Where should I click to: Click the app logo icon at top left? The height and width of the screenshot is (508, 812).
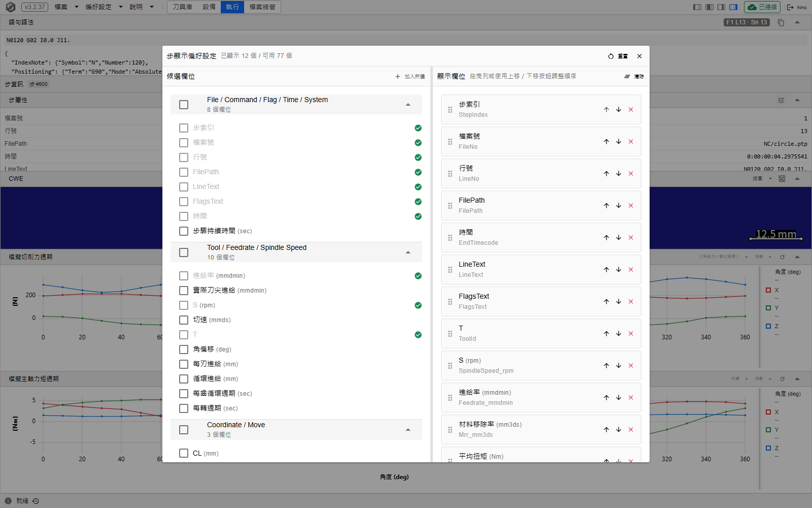click(x=10, y=7)
